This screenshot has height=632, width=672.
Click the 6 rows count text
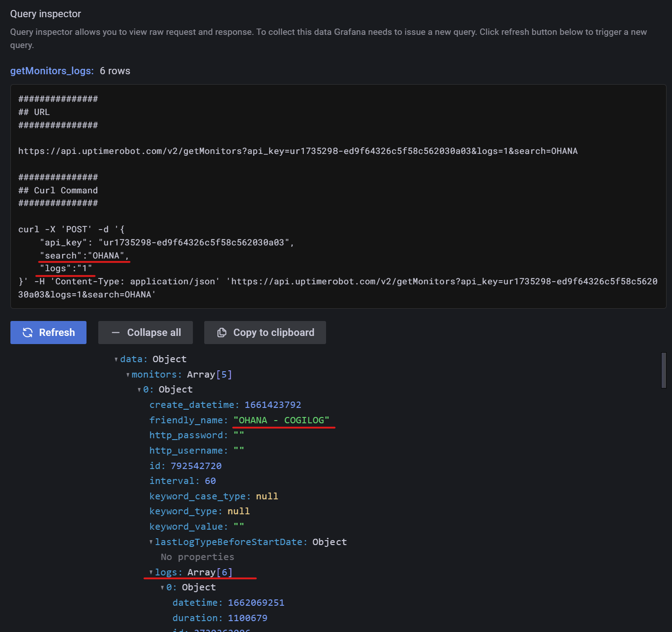[115, 71]
